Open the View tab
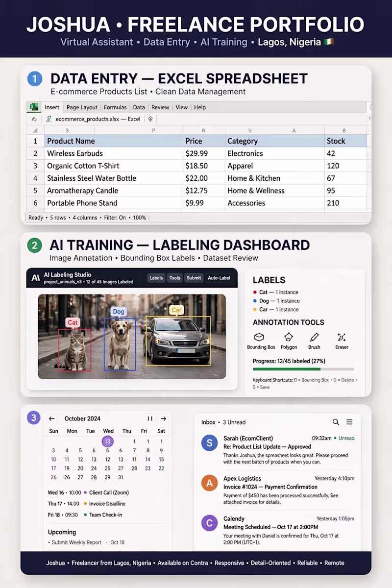 (182, 107)
